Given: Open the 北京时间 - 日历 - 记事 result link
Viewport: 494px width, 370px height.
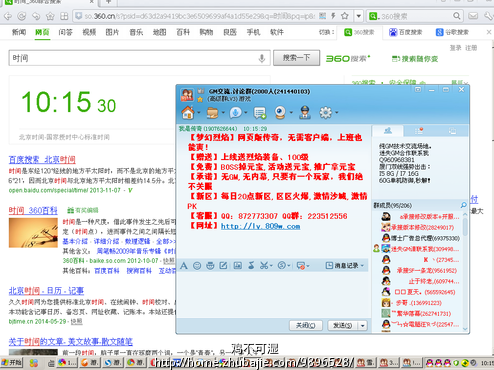Looking at the screenshot, I should coord(46,291).
